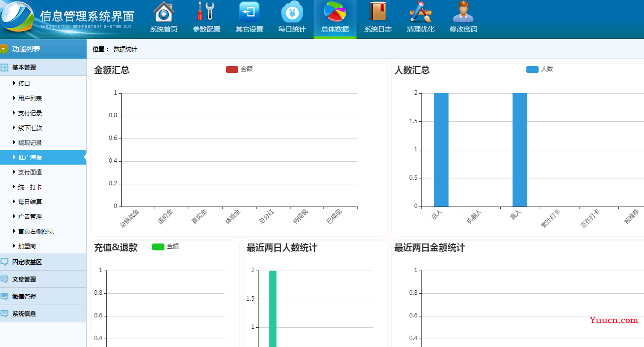Switch to 系统日志 tab label
The width and height of the screenshot is (644, 347).
(x=378, y=29)
